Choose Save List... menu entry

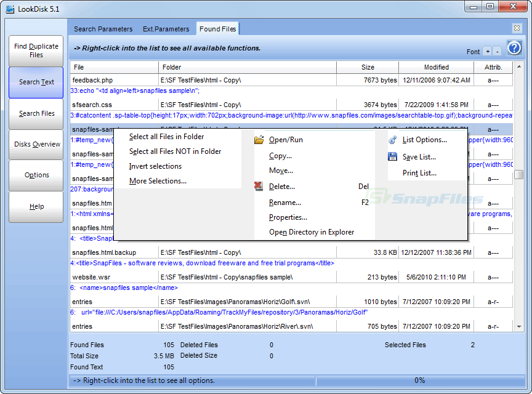pos(419,157)
